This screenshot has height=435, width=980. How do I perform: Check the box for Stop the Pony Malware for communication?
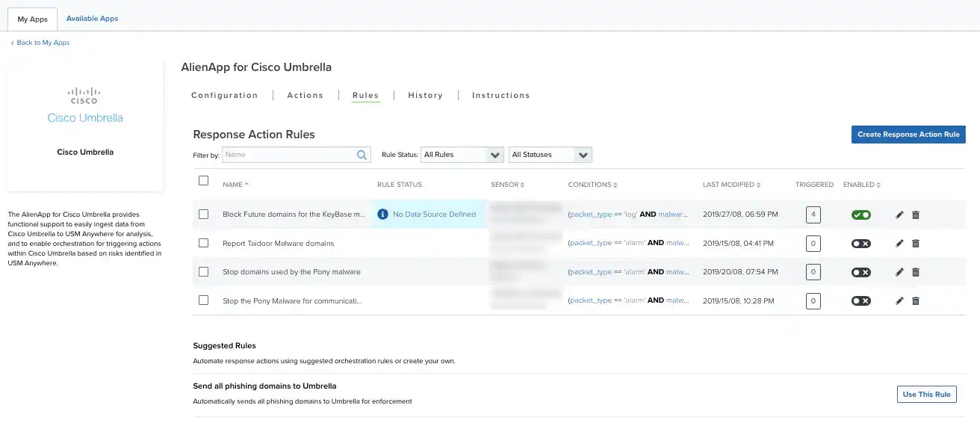click(x=203, y=300)
